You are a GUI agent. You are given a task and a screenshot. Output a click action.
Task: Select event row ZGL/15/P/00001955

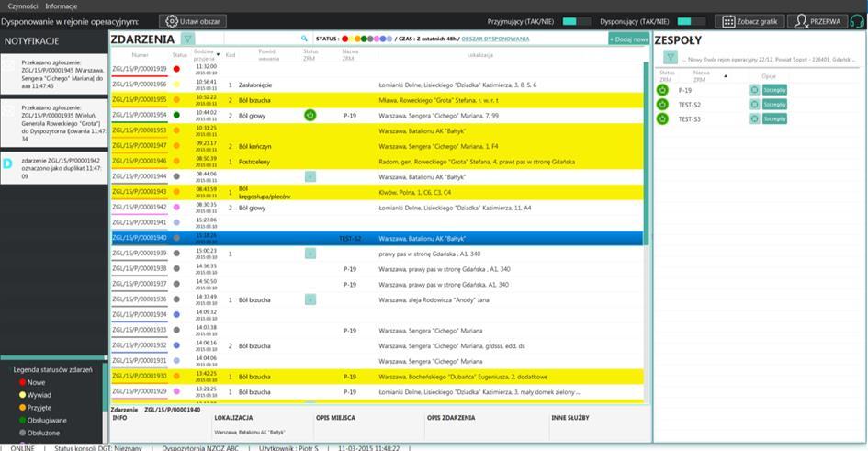pos(377,100)
